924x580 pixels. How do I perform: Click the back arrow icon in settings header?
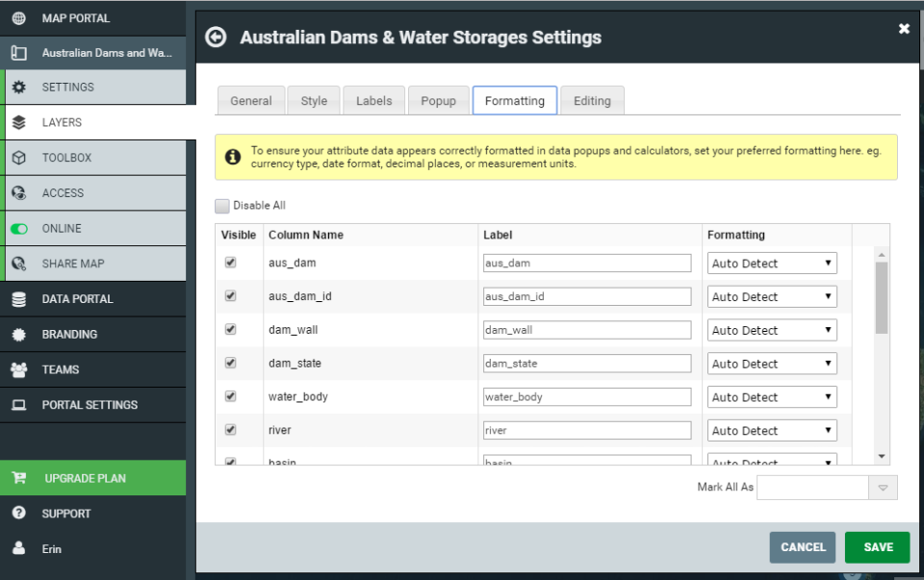click(217, 37)
